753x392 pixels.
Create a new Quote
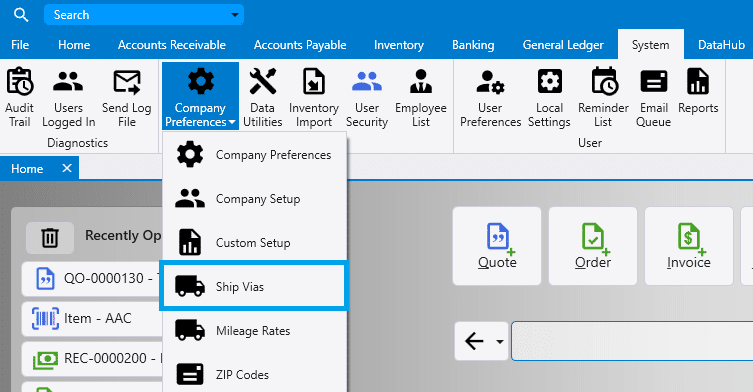[497, 246]
